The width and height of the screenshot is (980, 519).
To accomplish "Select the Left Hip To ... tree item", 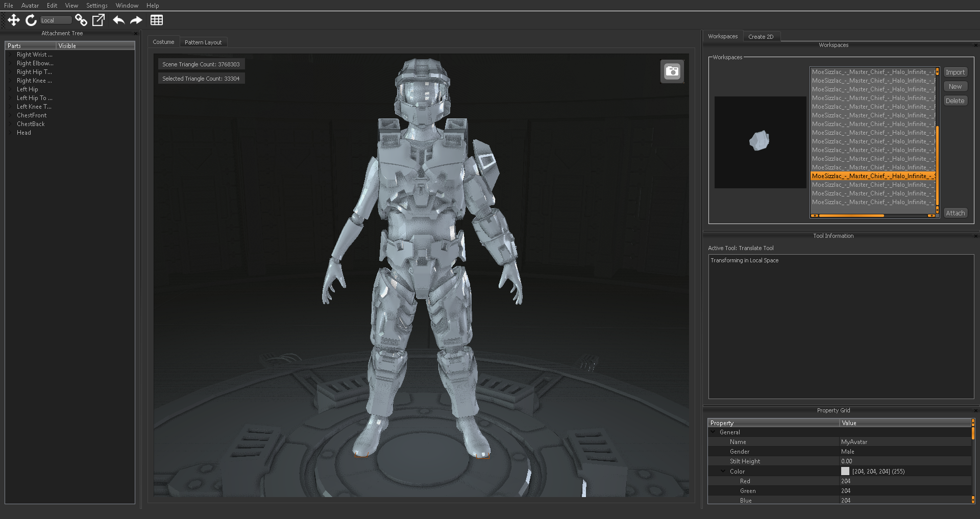I will pyautogui.click(x=34, y=98).
